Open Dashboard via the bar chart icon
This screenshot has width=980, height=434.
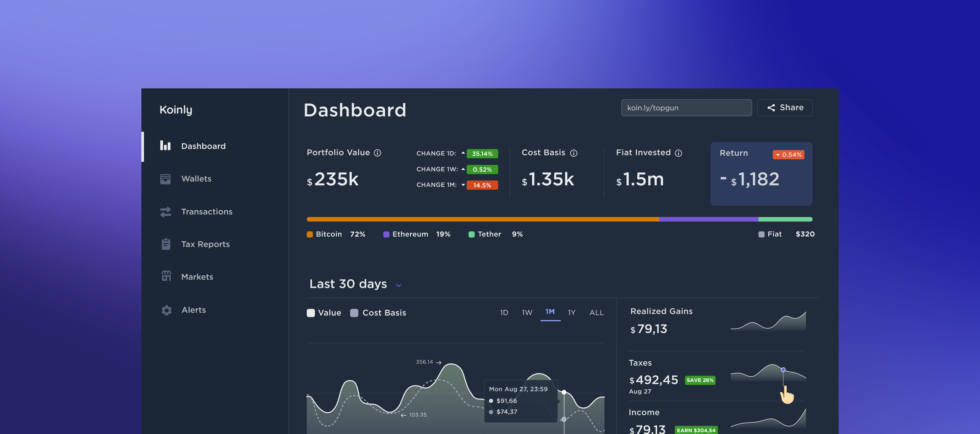tap(166, 146)
